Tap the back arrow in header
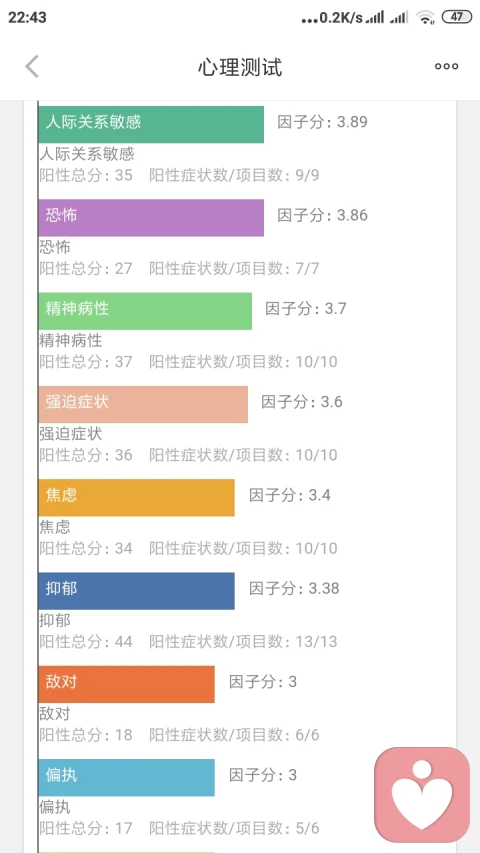The height and width of the screenshot is (853, 480). [32, 66]
